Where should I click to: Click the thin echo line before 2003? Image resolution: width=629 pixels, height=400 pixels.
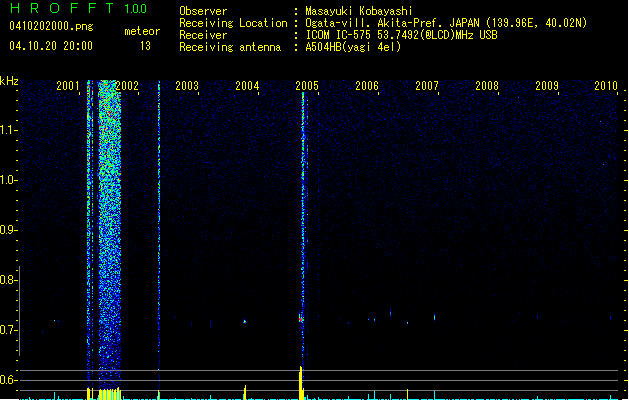tap(159, 233)
